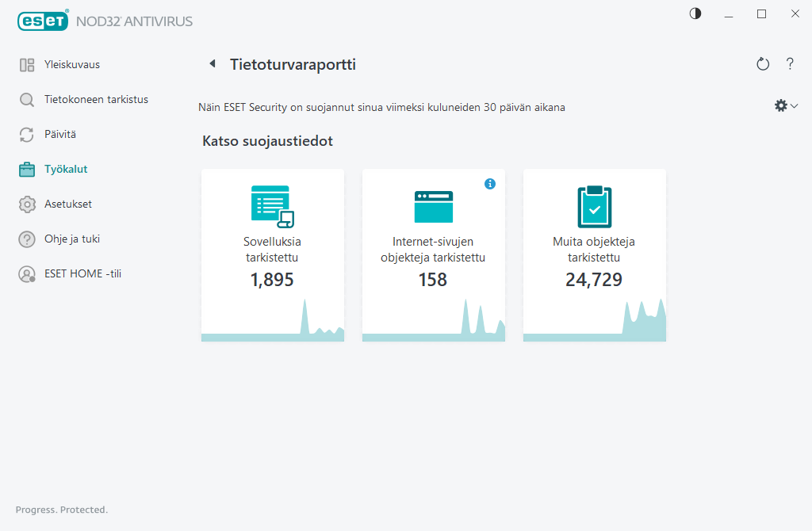Image resolution: width=812 pixels, height=531 pixels.
Task: Click the info icon on Internet-sivujen objekteja card
Action: click(490, 183)
